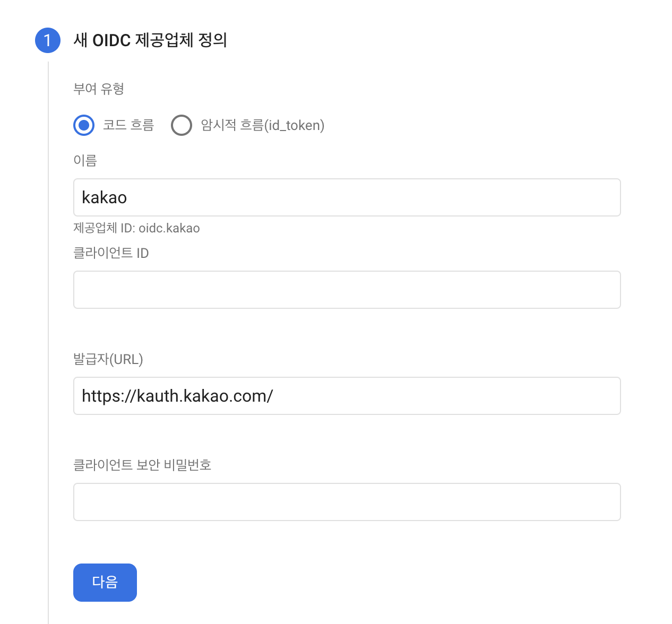This screenshot has height=624, width=672.
Task: Click the 새 OIDC 제공업체 정의 heading
Action: pyautogui.click(x=150, y=40)
